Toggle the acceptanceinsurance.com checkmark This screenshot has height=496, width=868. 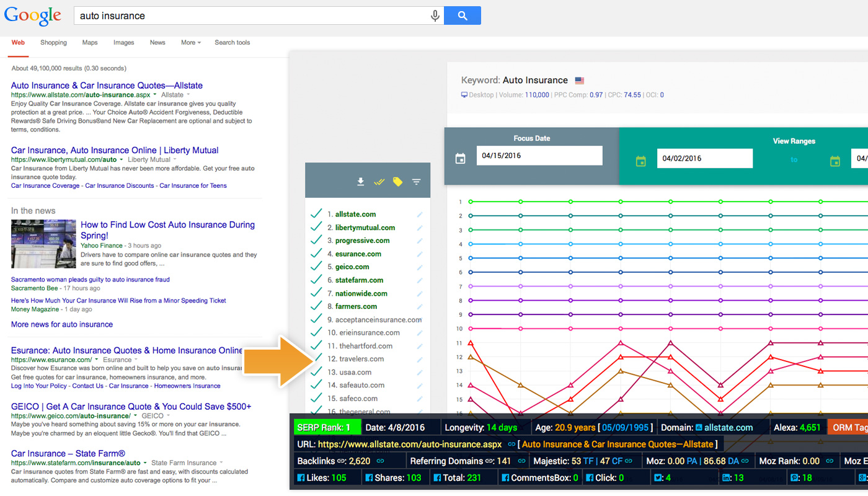[x=316, y=319]
